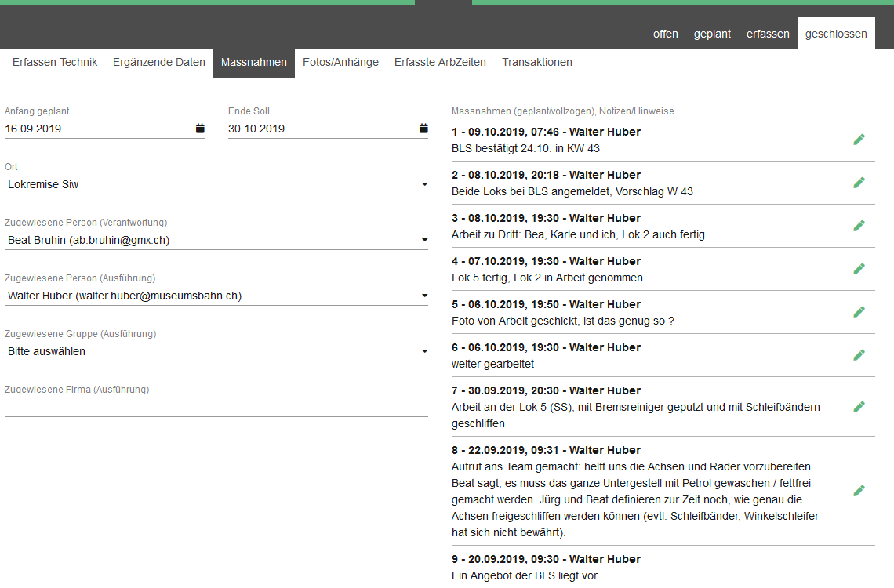This screenshot has height=588, width=894.
Task: Edit note 3 Arbeit zu Dritt
Action: (859, 226)
